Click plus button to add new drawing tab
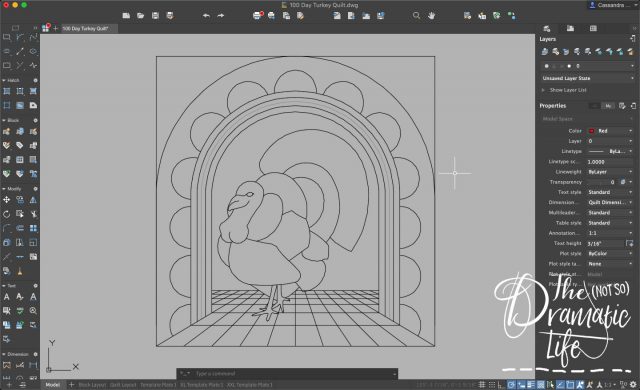This screenshot has width=640, height=390. 56,28
